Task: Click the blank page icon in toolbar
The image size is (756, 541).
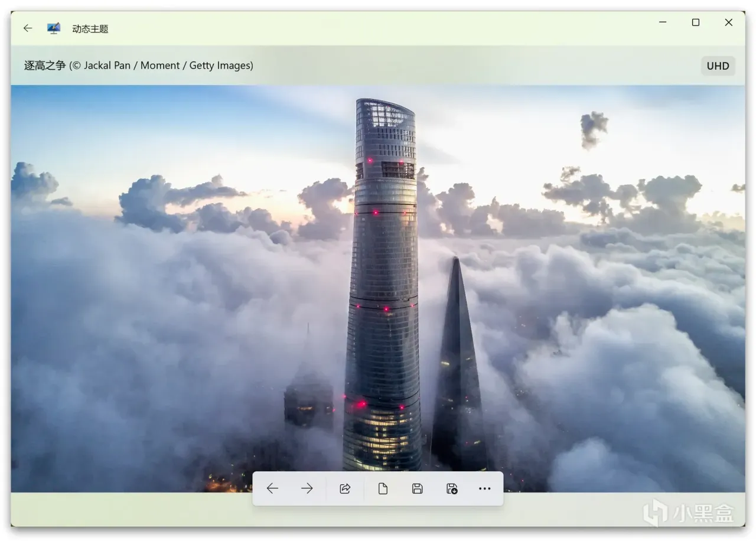Action: [383, 488]
